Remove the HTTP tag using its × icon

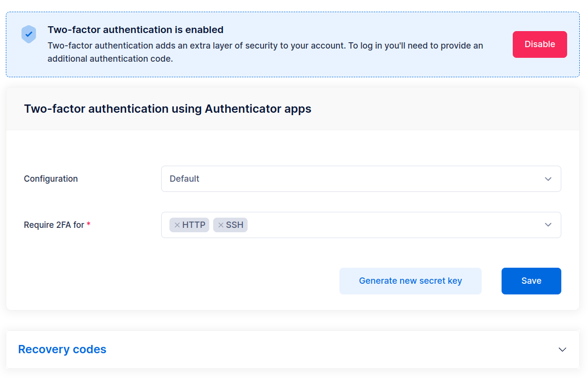click(x=177, y=224)
